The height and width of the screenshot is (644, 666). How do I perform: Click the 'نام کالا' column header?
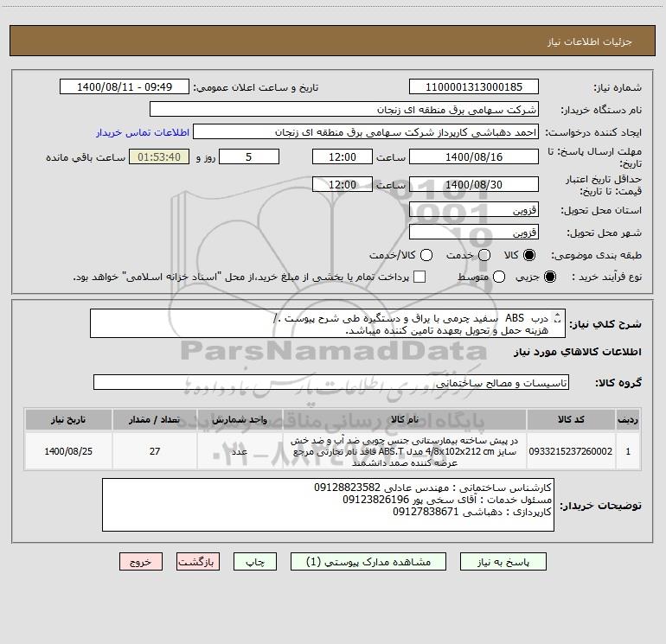point(405,419)
